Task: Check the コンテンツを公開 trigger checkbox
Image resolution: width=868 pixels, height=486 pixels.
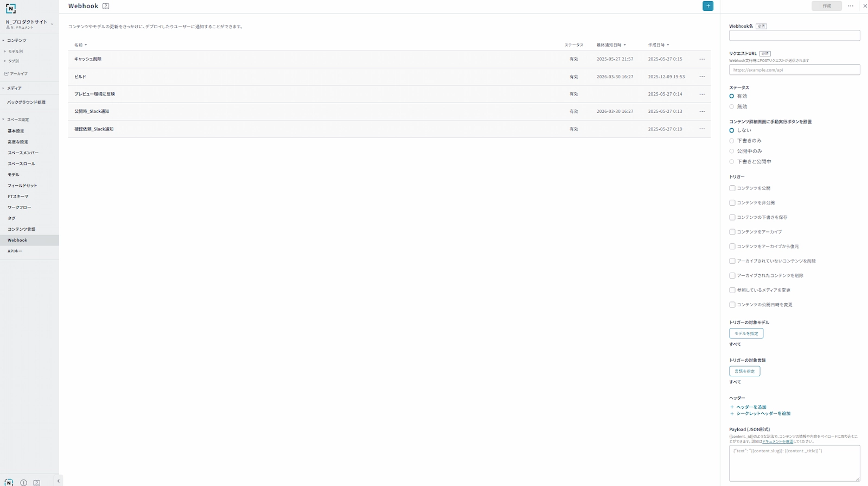Action: click(732, 188)
